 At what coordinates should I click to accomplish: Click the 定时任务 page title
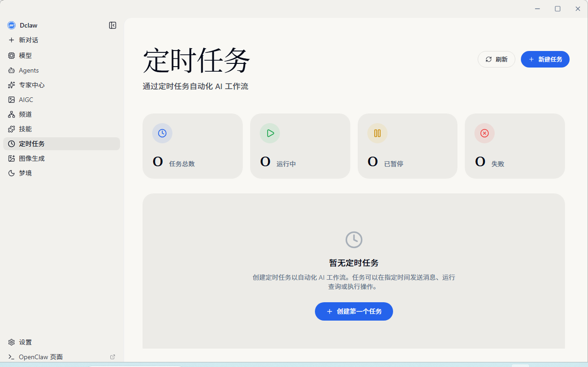(x=197, y=61)
